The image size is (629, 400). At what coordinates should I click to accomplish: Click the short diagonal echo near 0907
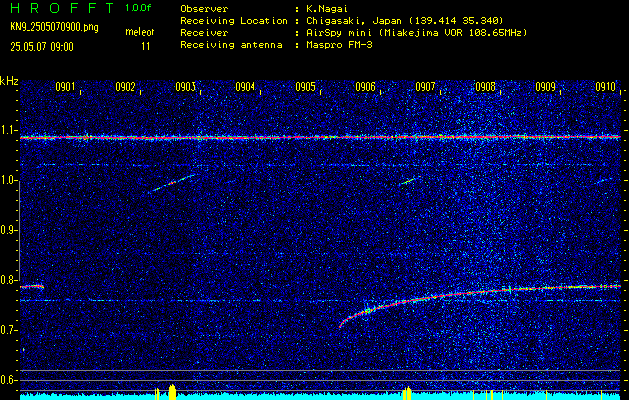coord(409,181)
